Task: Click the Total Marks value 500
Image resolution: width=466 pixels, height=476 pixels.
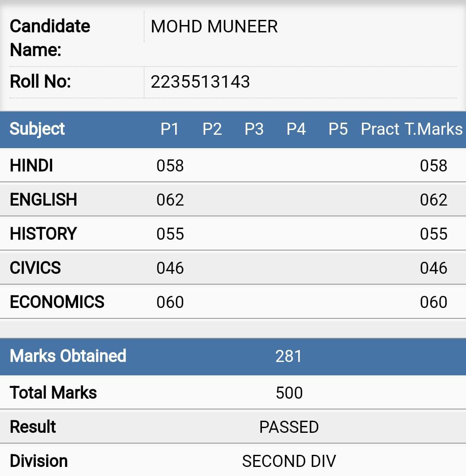Action: (289, 393)
